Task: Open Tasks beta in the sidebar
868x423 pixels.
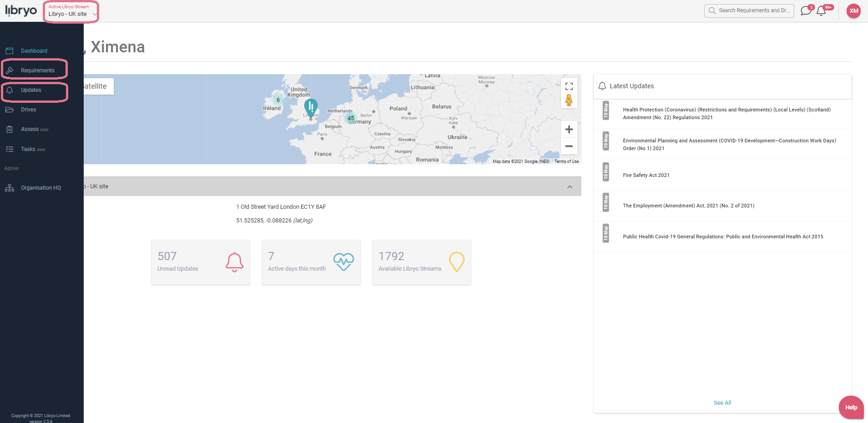Action: click(33, 149)
